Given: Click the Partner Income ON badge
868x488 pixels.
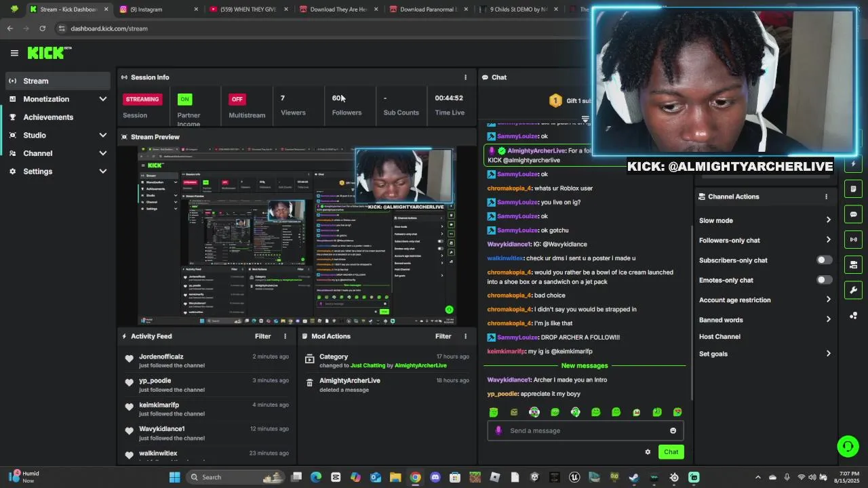Looking at the screenshot, I should 184,99.
